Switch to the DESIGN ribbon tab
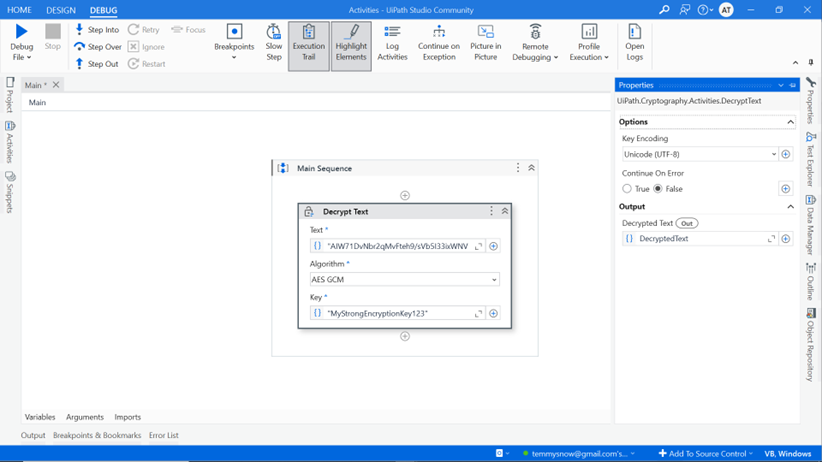The height and width of the screenshot is (462, 822). click(x=61, y=10)
